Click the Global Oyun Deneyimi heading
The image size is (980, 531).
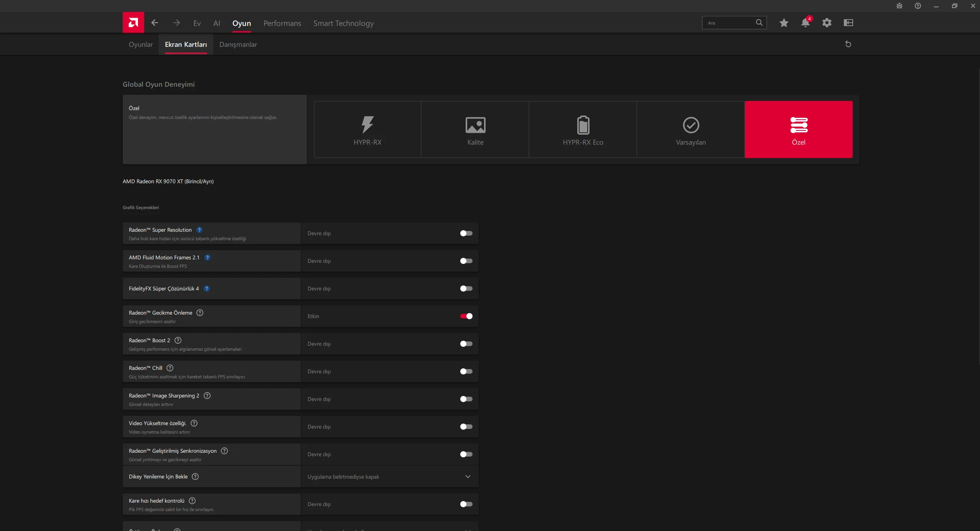click(x=159, y=84)
